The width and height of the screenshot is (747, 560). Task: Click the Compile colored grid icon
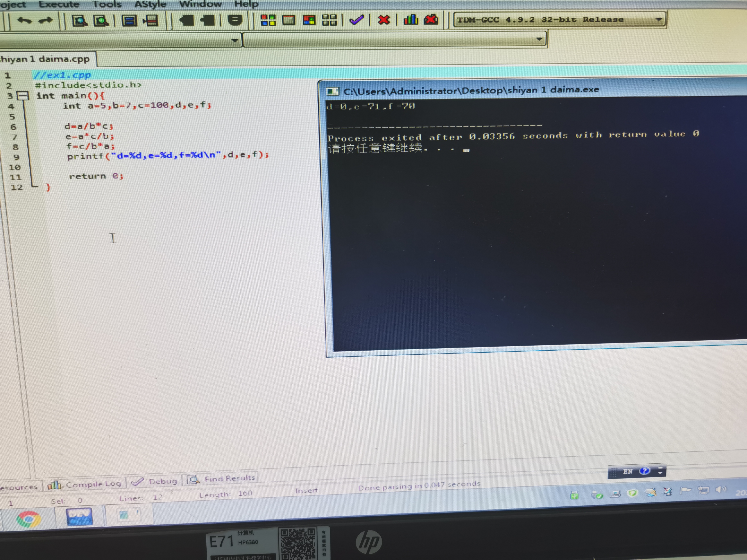[268, 20]
